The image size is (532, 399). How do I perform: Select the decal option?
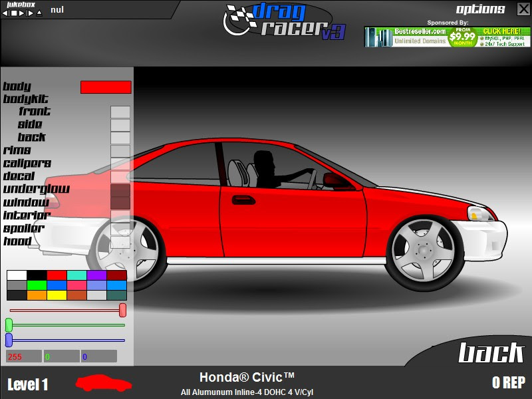coord(19,176)
